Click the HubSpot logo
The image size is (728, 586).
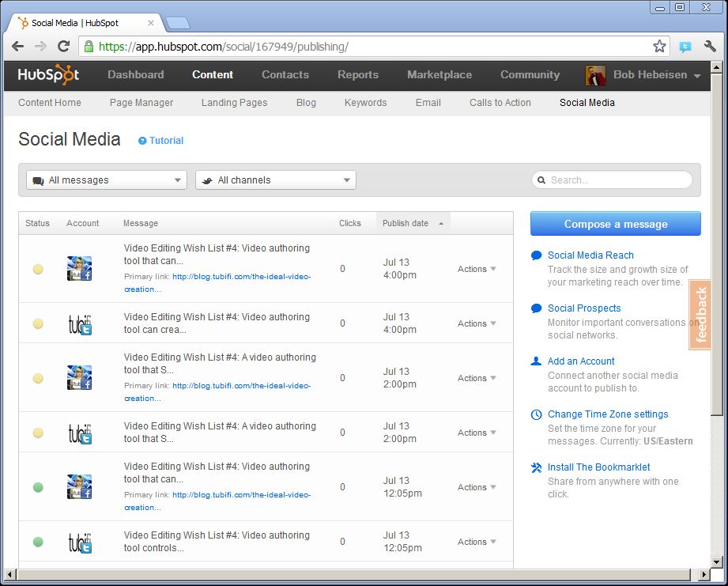[49, 74]
